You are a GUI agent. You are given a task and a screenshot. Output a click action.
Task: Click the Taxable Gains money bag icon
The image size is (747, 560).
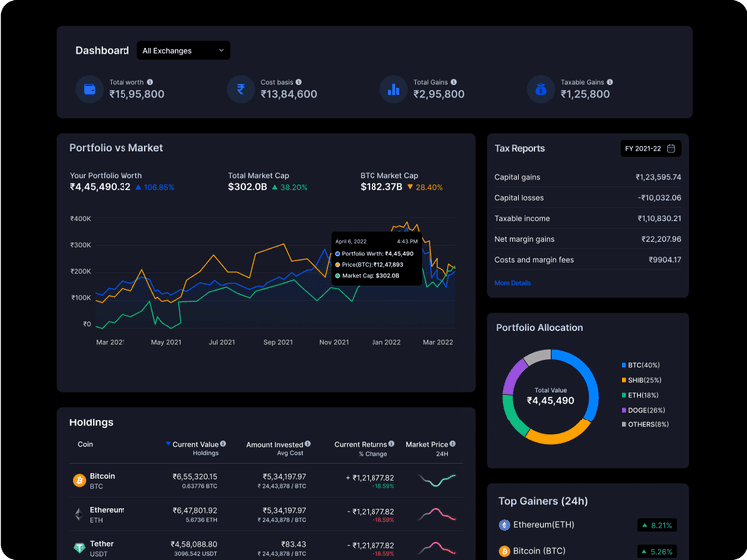pos(541,89)
